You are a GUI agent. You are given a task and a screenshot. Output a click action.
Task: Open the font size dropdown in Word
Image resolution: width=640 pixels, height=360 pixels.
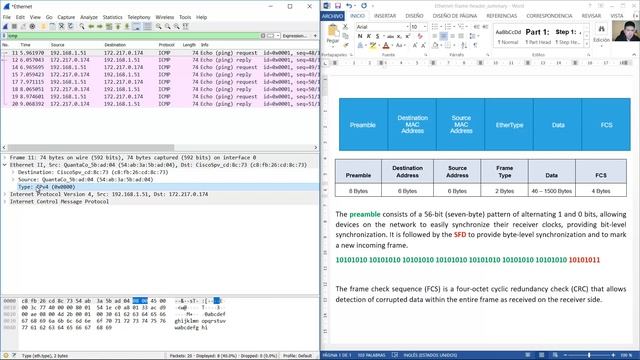[424, 27]
